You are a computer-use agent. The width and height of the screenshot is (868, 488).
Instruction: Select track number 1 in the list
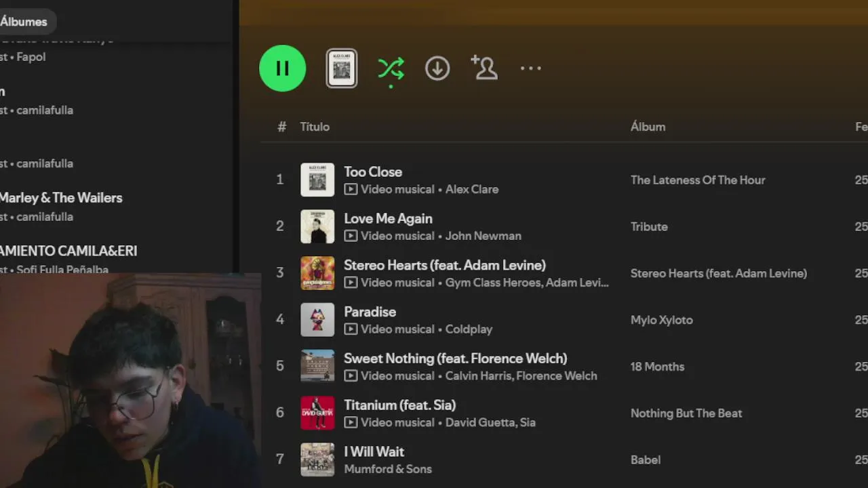coord(279,180)
